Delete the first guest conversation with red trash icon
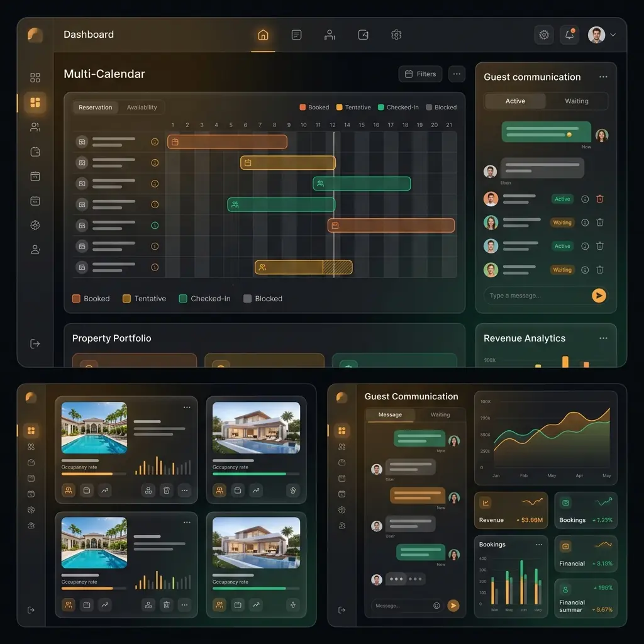The height and width of the screenshot is (644, 644). (600, 199)
